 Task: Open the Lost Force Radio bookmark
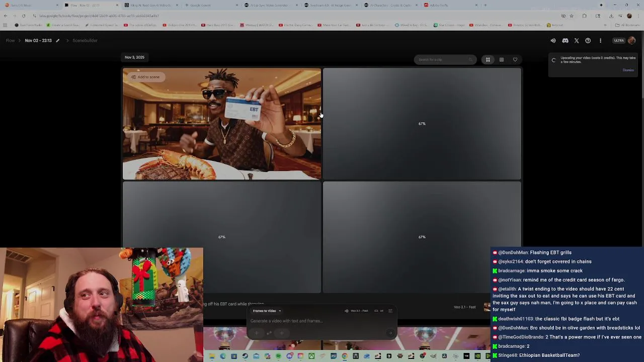27,25
